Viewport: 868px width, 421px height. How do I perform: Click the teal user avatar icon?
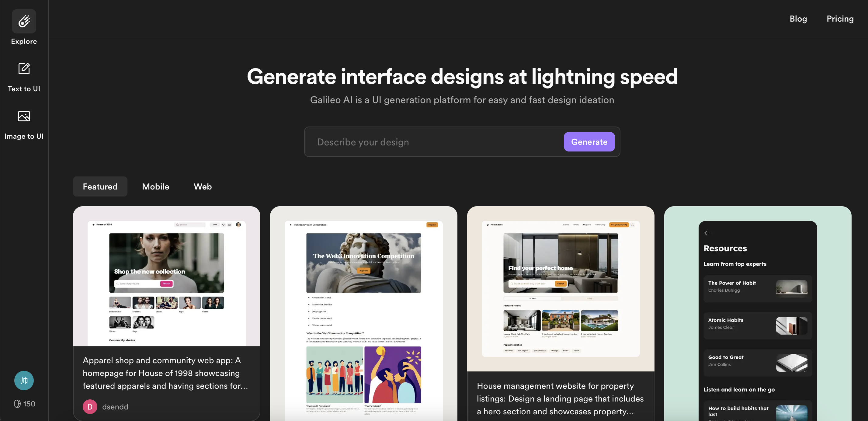24,380
